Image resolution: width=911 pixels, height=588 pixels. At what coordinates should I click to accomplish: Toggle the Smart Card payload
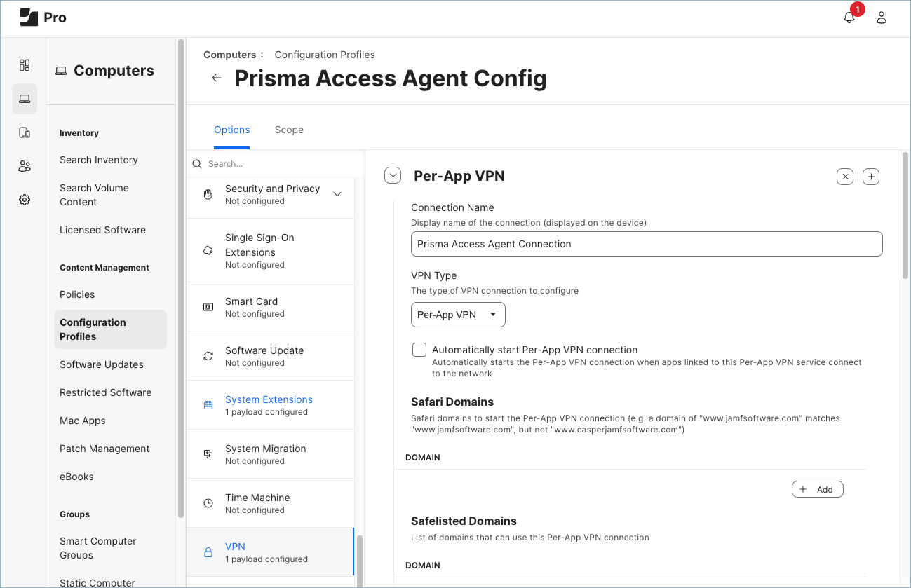tap(271, 306)
